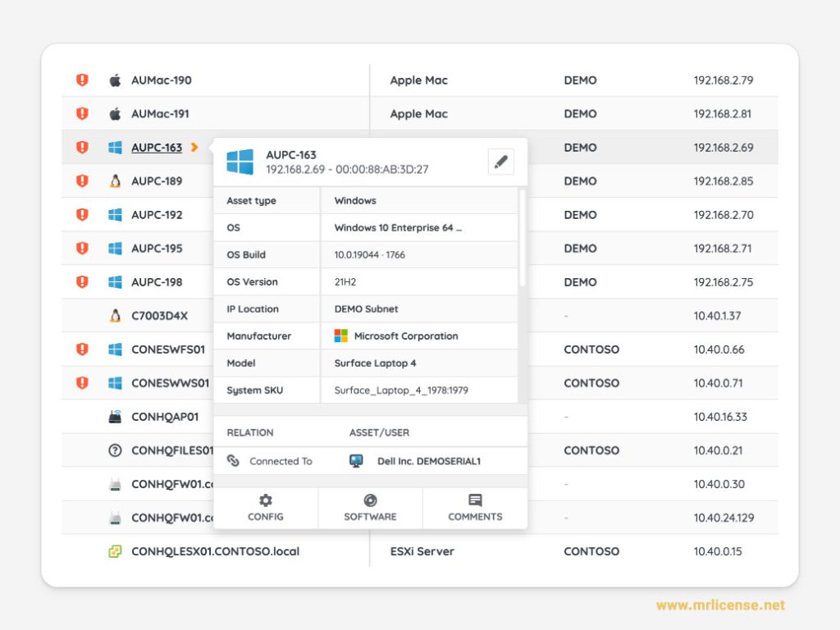
Task: Click the red shield alert icon beside AUMac-190
Action: pyautogui.click(x=82, y=80)
